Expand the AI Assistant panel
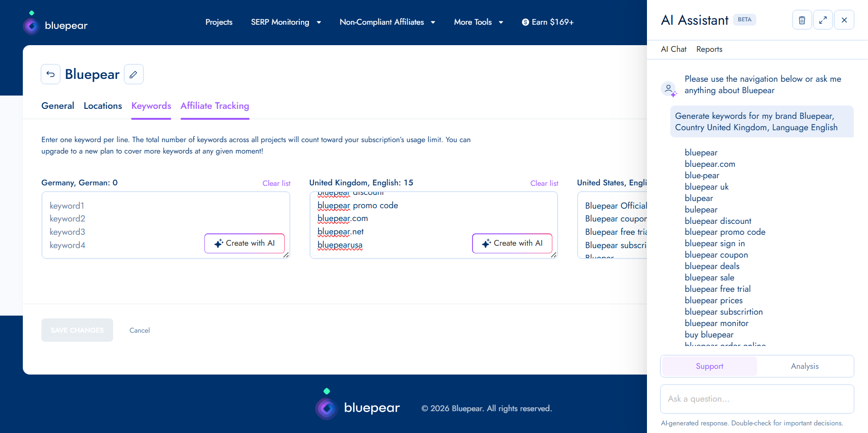 [x=823, y=20]
